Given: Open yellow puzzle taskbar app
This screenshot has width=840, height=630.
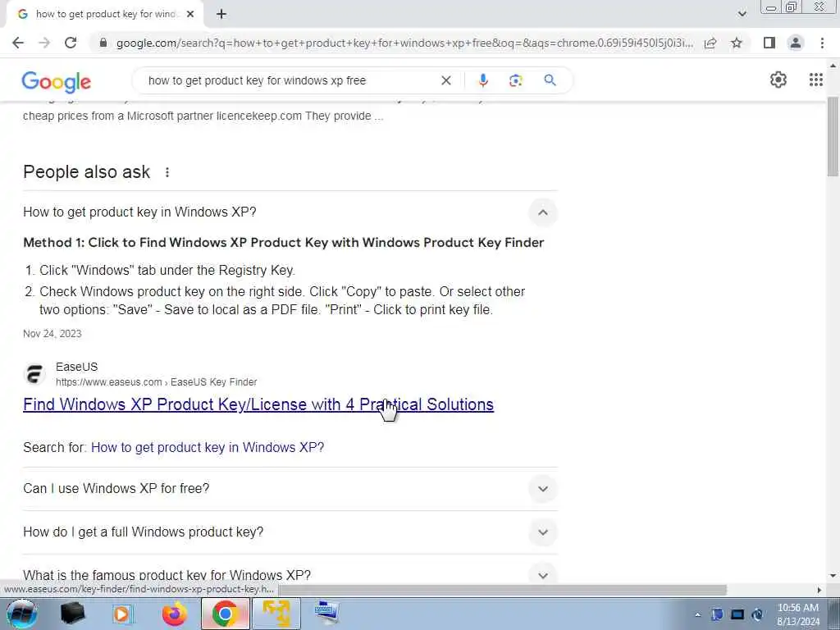Looking at the screenshot, I should pos(276,614).
